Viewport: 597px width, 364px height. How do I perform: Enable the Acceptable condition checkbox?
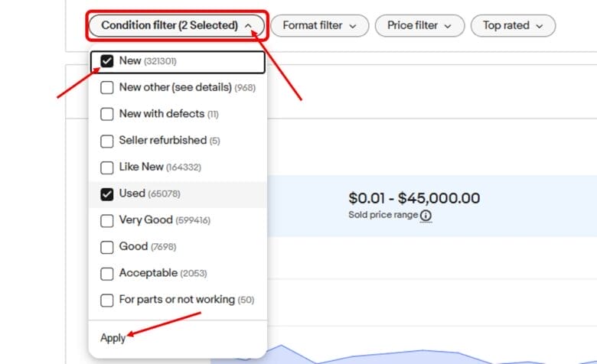coord(107,273)
